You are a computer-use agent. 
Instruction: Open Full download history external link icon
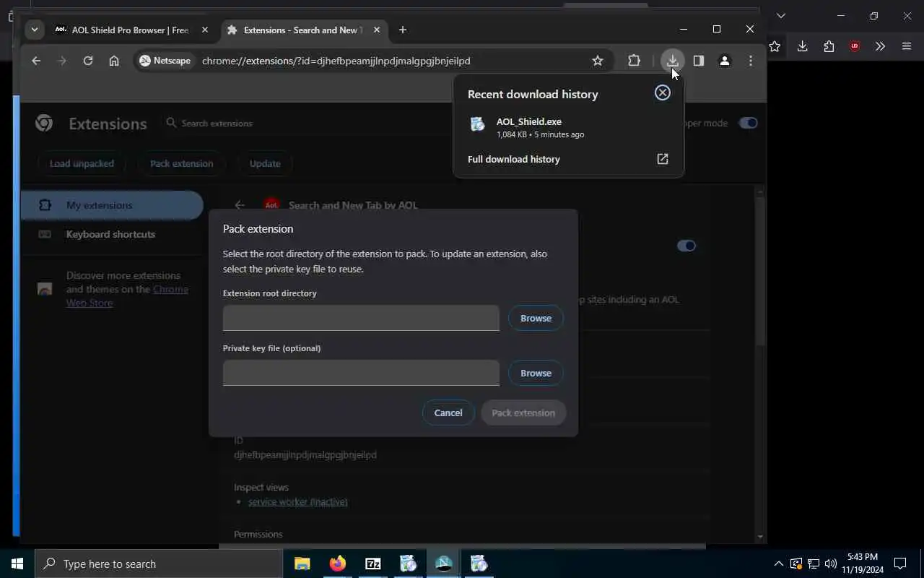pyautogui.click(x=662, y=159)
